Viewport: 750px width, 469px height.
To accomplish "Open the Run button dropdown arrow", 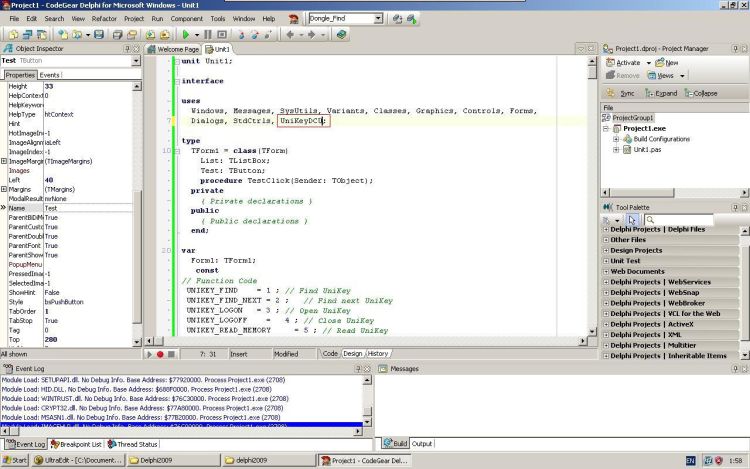I will [x=197, y=35].
